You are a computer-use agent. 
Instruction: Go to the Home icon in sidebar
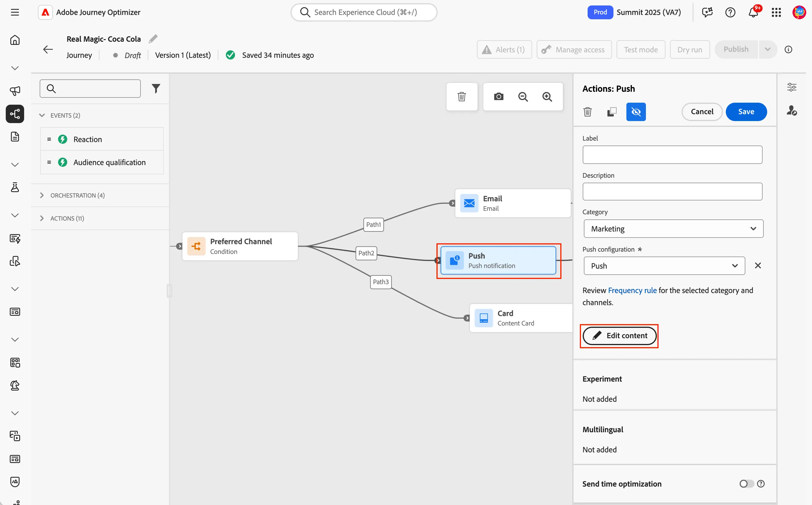coord(15,40)
